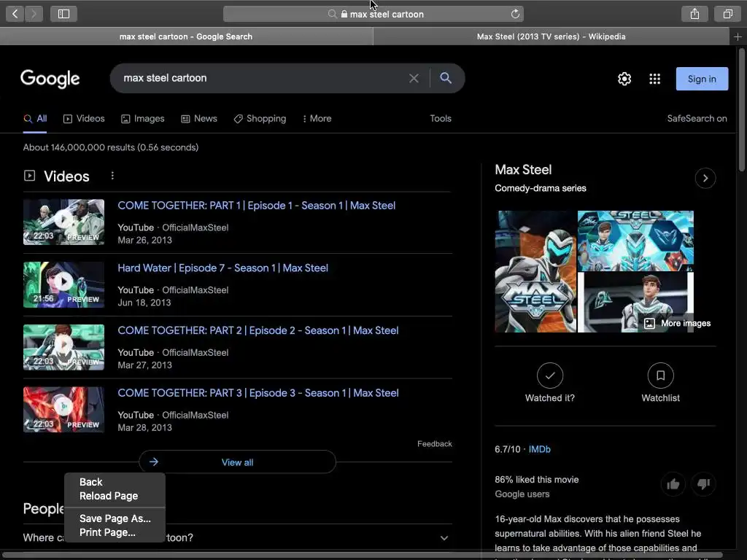Switch to the Wikipedia Max Steel tab
The image size is (747, 560).
click(x=551, y=36)
